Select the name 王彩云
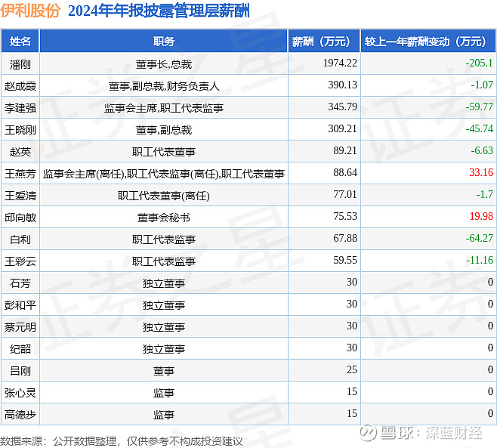Screen dimensions: 497x448 point(20,261)
